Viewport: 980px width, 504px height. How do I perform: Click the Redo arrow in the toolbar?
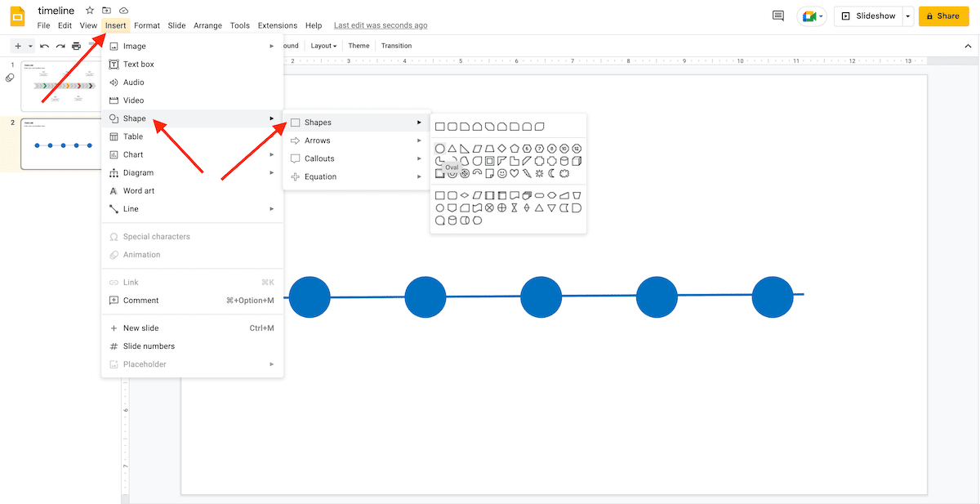pyautogui.click(x=60, y=46)
